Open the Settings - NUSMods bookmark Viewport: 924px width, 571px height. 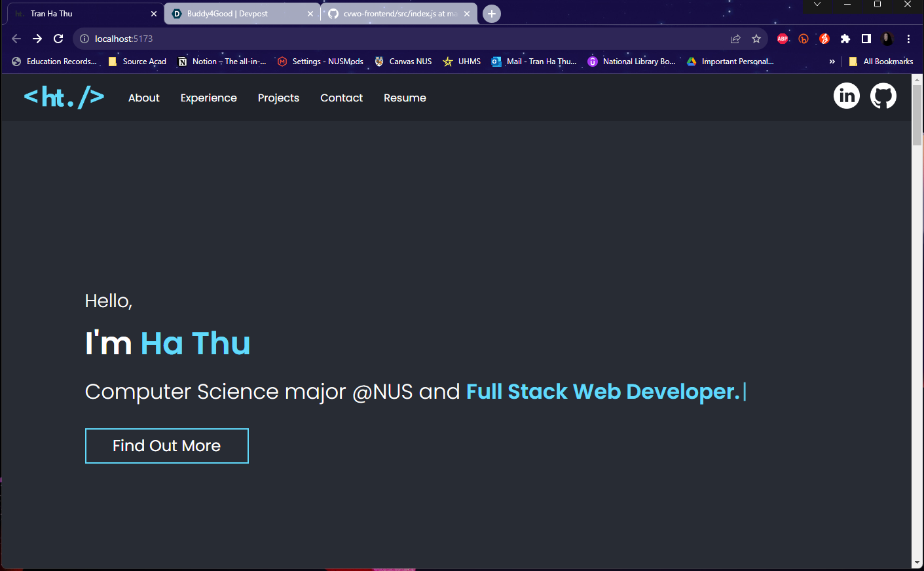(320, 62)
